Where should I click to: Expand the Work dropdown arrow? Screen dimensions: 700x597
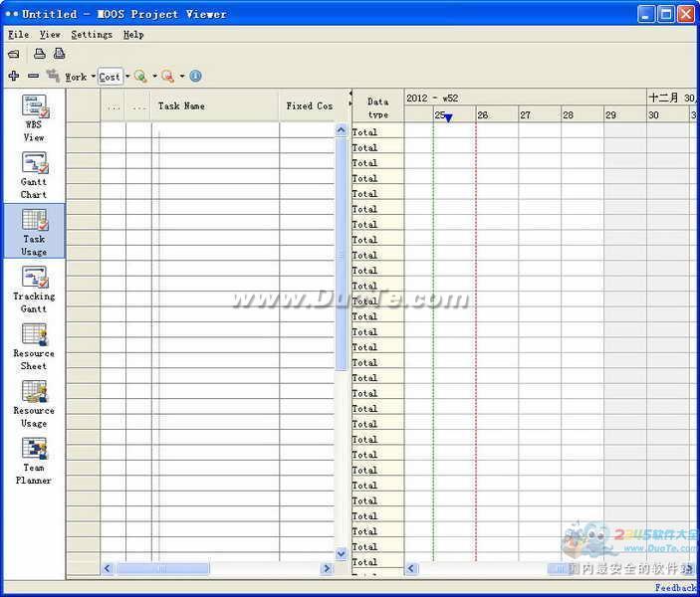[93, 77]
